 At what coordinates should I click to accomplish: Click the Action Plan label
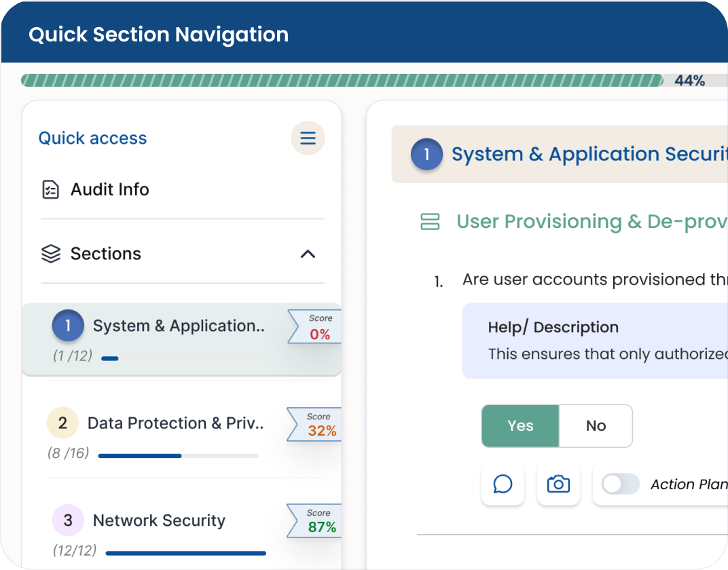pos(689,484)
